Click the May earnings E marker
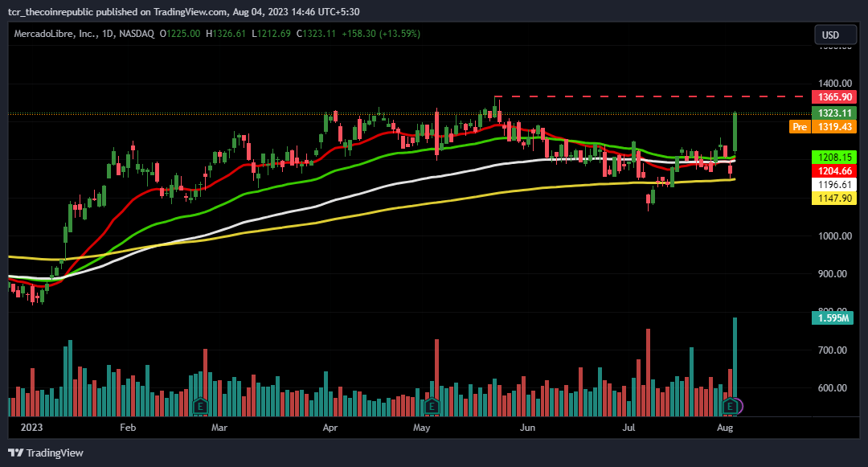 click(x=432, y=407)
